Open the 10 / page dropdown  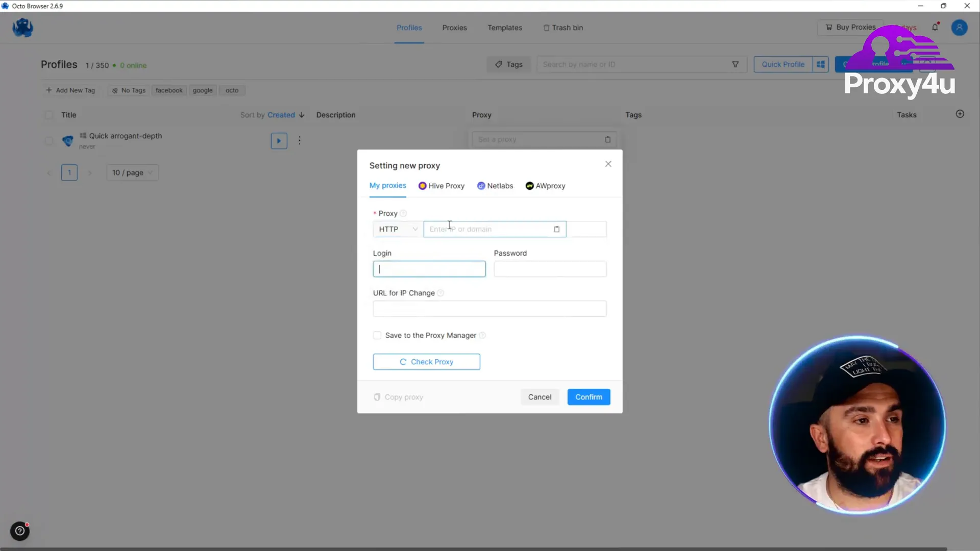[x=132, y=172]
